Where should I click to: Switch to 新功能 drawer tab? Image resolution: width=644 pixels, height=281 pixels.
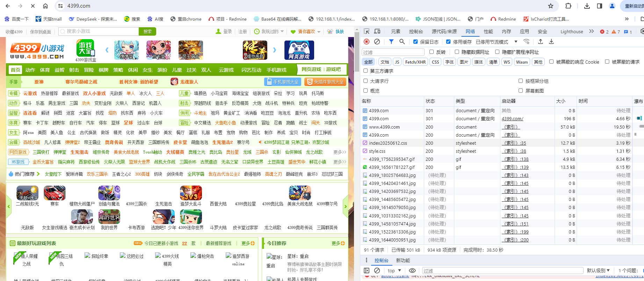403,260
